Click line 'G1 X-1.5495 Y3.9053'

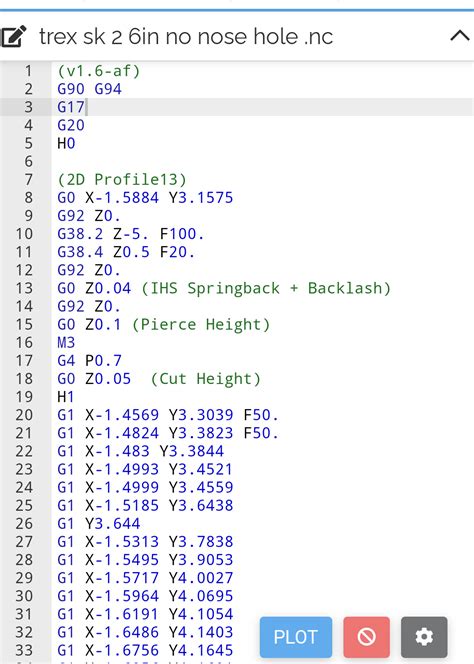(145, 560)
